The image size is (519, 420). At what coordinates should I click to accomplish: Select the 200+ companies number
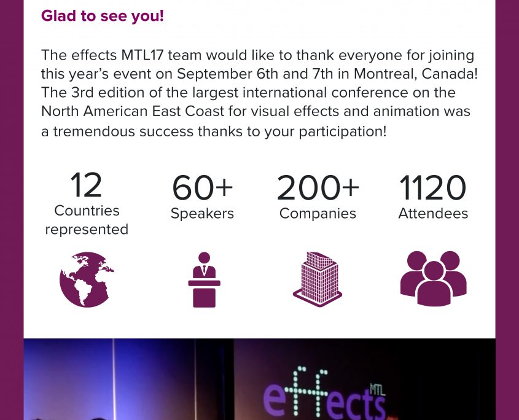pyautogui.click(x=318, y=188)
